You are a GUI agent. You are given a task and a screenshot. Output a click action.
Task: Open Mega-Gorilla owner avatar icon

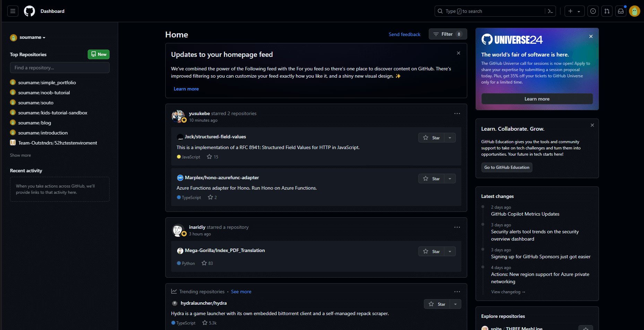180,251
